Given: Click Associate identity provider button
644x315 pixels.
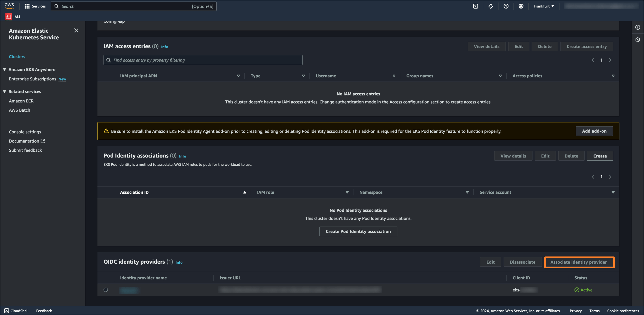Looking at the screenshot, I should [x=579, y=262].
